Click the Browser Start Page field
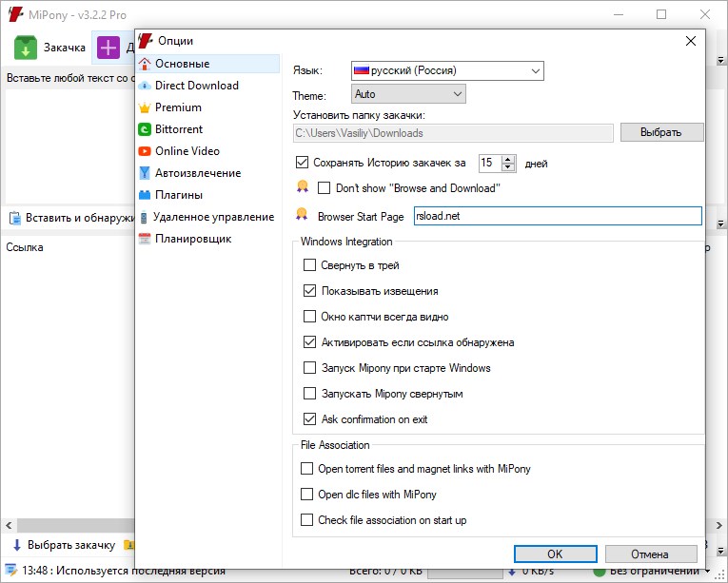 tap(558, 216)
